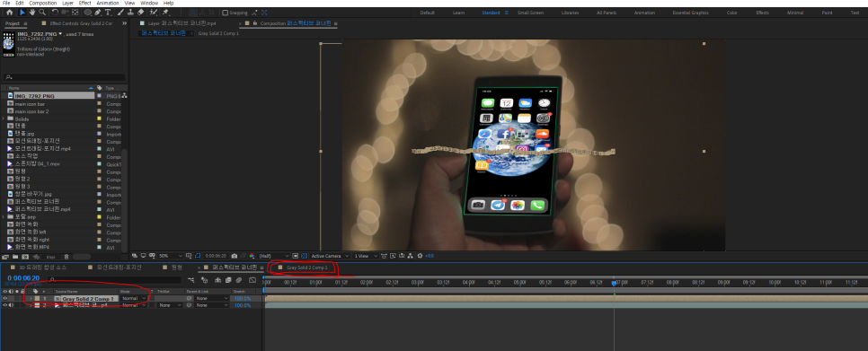Click the timecode 0:00:06:20 field in timeline
Image resolution: width=868 pixels, height=351 pixels.
[23, 278]
